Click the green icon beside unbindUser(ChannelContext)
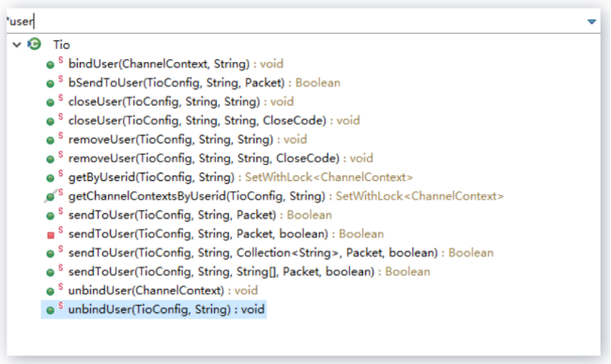Image resolution: width=611 pixels, height=364 pixels. click(x=51, y=292)
